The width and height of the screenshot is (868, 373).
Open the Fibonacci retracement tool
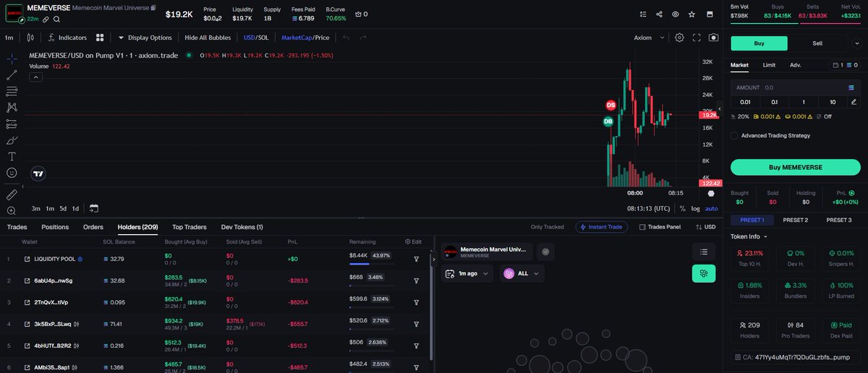12,91
